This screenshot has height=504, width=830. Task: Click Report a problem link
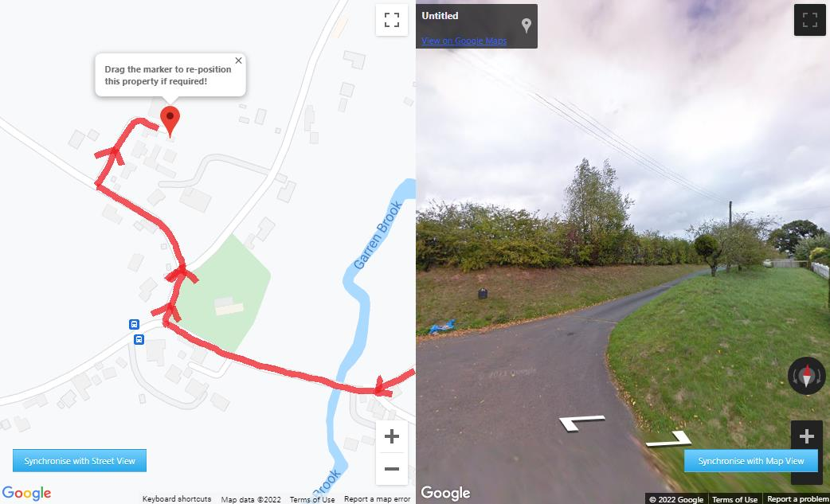(x=797, y=498)
